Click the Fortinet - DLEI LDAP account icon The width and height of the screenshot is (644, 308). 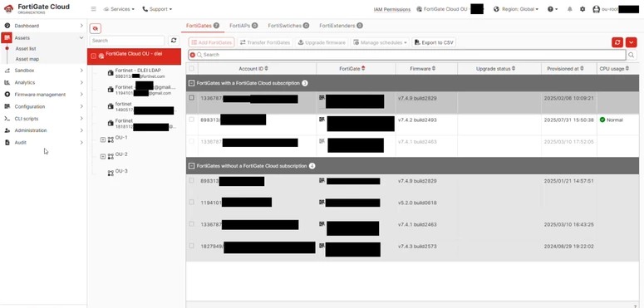(x=111, y=72)
